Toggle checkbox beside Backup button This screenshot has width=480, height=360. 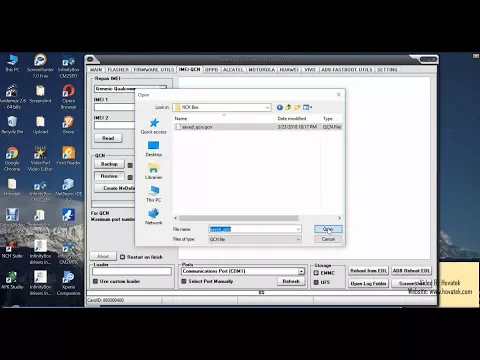pos(130,165)
